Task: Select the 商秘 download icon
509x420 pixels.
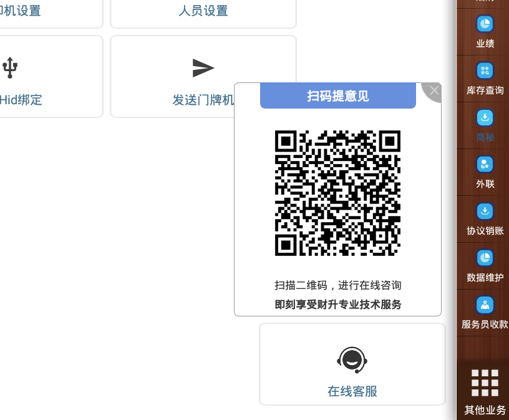Action: tap(485, 117)
